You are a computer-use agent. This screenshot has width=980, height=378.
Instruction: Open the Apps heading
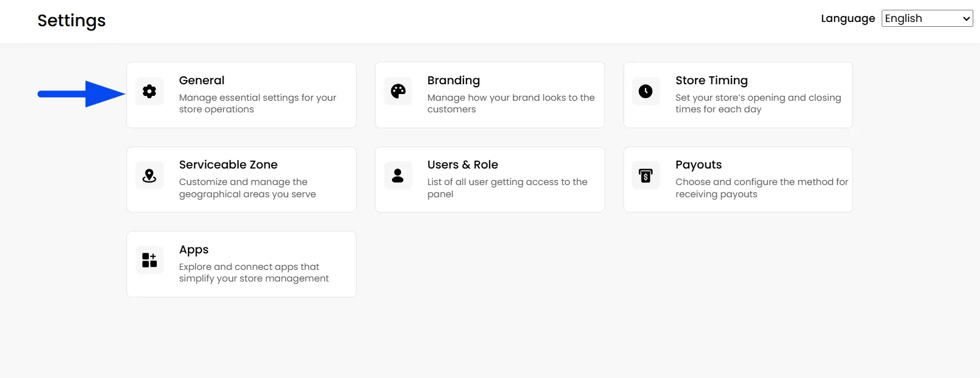(194, 250)
